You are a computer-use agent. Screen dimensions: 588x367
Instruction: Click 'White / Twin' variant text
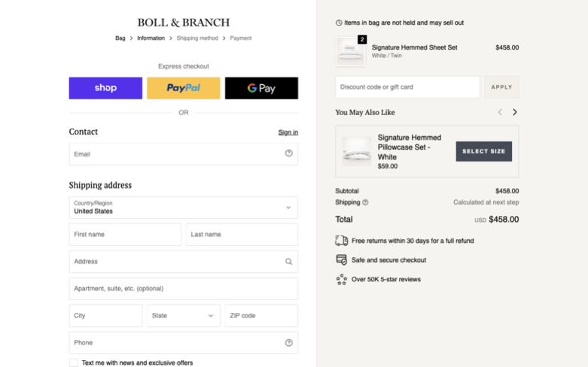click(x=387, y=56)
